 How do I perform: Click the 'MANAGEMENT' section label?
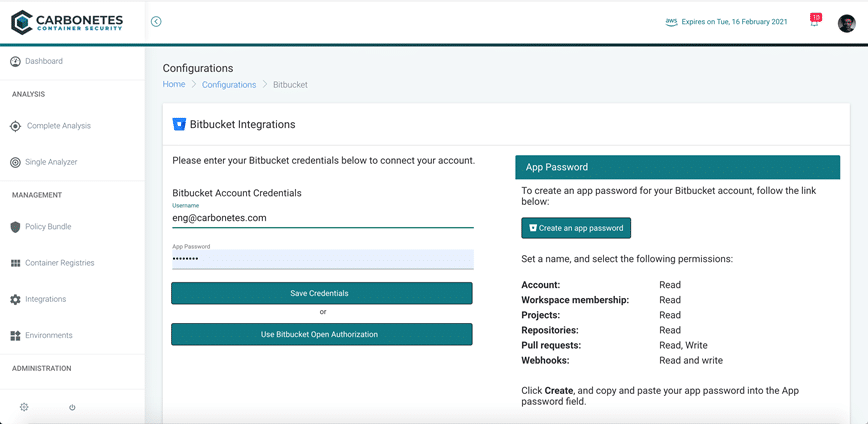(37, 195)
